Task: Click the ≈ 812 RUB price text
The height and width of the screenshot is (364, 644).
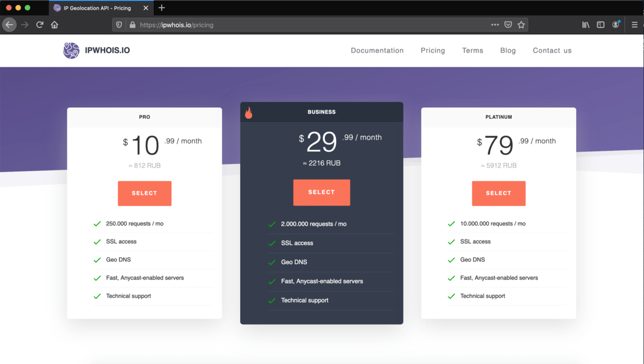Action: pos(144,165)
